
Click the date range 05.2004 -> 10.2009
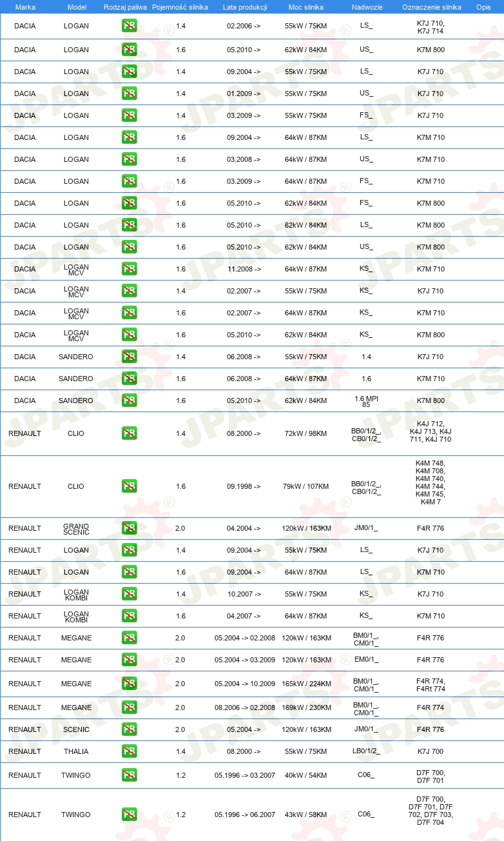pos(245,684)
